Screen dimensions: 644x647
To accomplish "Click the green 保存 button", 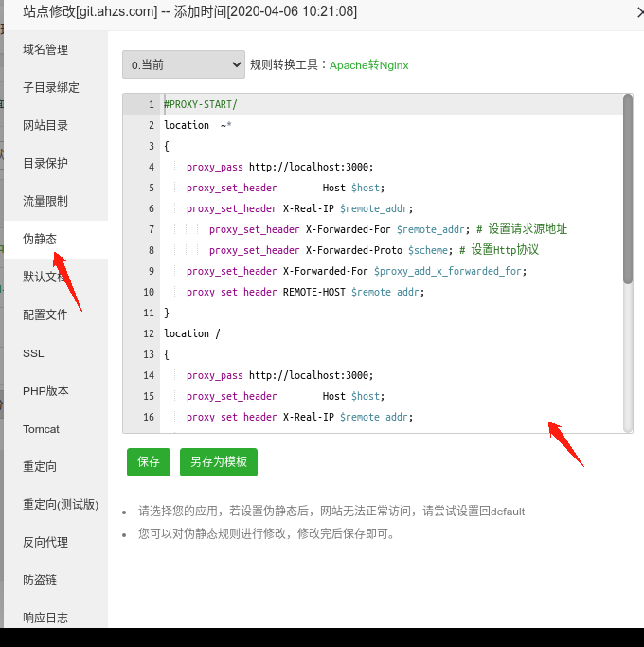I will 149,462.
